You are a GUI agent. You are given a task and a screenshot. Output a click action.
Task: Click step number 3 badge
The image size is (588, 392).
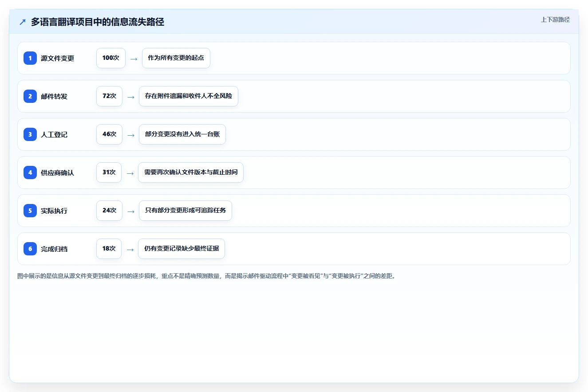point(30,134)
